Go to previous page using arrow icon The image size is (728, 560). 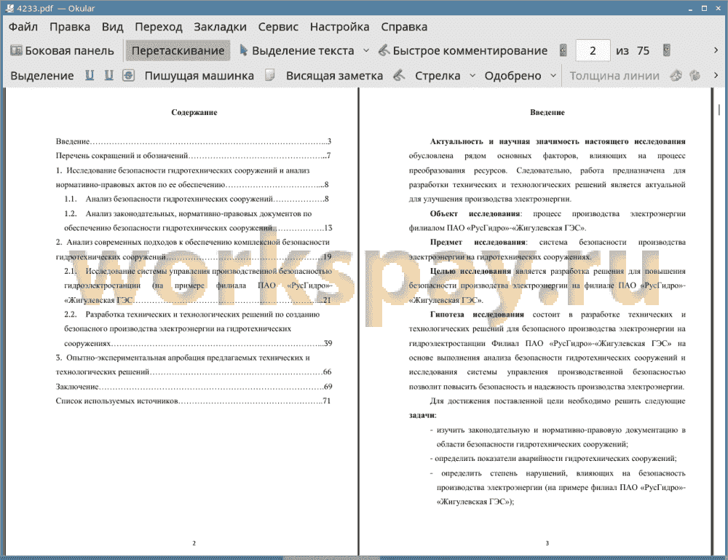pyautogui.click(x=563, y=51)
